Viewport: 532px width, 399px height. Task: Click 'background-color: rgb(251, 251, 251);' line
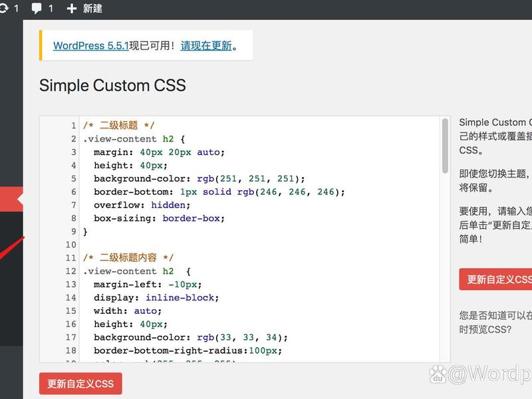(199, 179)
